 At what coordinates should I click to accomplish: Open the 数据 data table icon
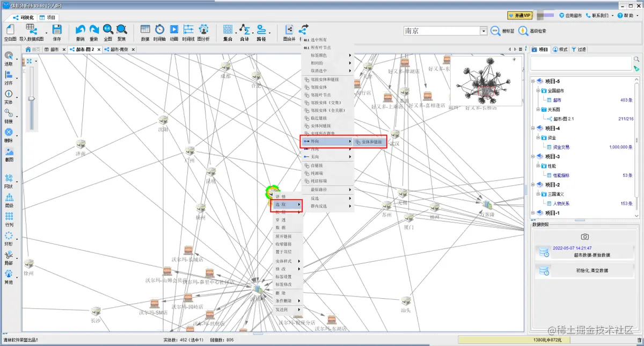(x=145, y=30)
